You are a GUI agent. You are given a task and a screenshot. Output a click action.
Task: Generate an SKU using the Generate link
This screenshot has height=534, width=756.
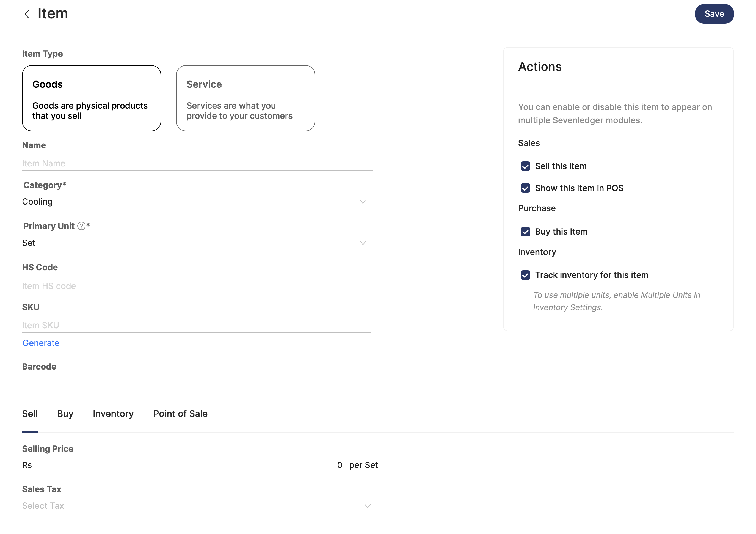point(40,343)
